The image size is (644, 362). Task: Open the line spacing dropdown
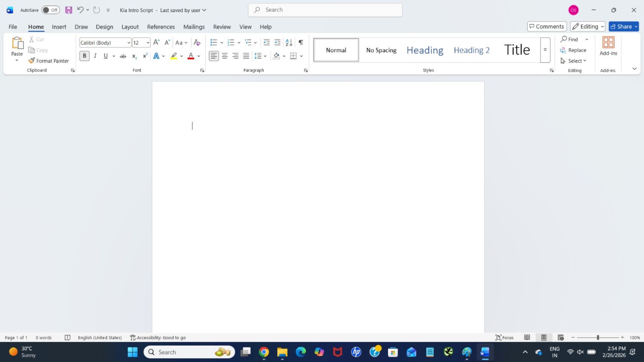(x=265, y=56)
